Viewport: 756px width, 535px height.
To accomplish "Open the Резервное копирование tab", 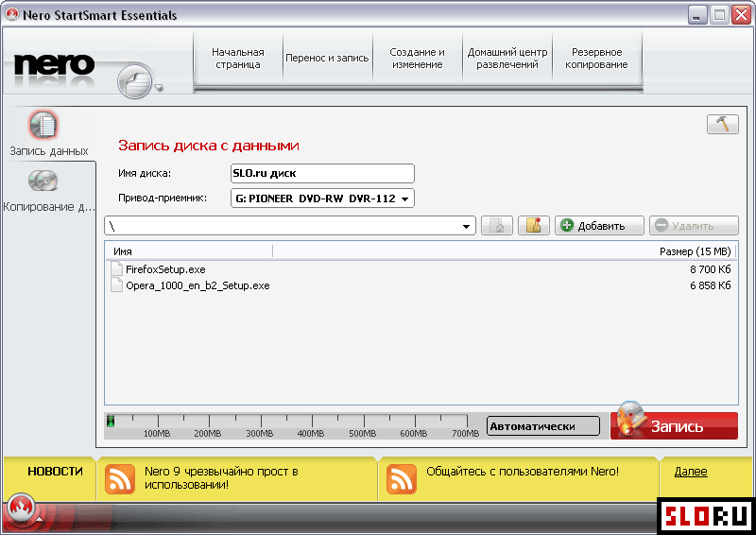I will tap(597, 59).
